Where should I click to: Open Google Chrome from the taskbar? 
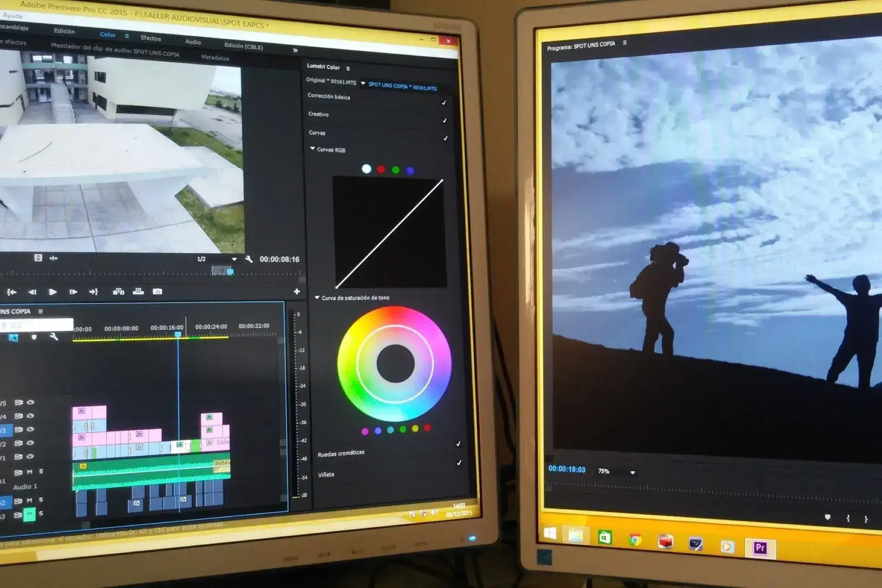coord(635,540)
